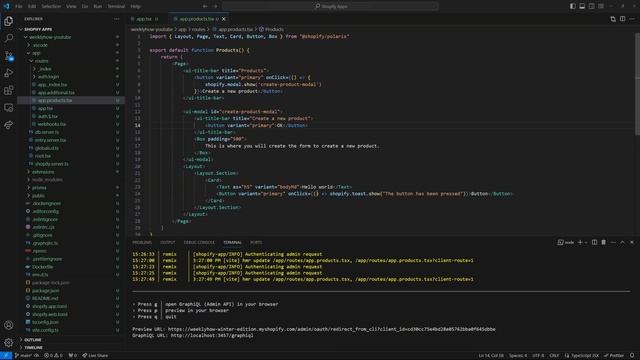Open the Source Control view
Viewport: 640px width, 360px height.
[9, 56]
